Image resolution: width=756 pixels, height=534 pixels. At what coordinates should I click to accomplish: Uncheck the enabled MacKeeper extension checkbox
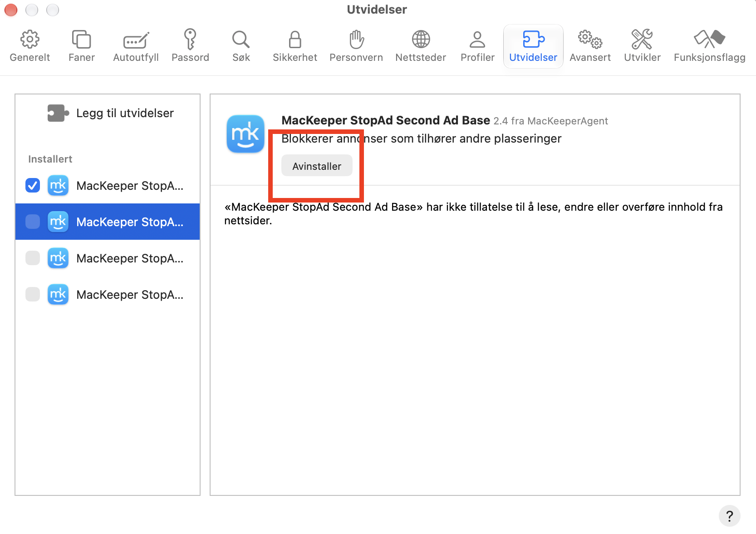coord(33,185)
